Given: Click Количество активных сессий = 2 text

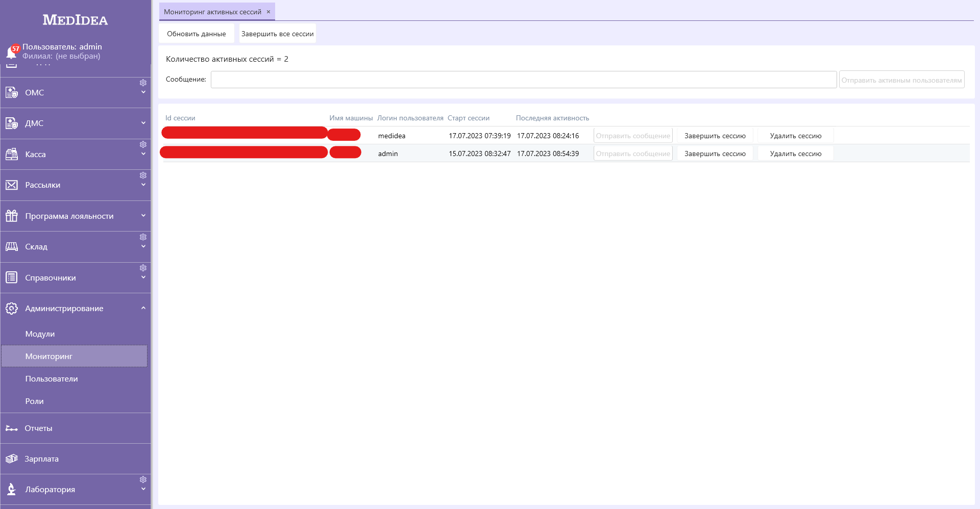Looking at the screenshot, I should click(227, 59).
